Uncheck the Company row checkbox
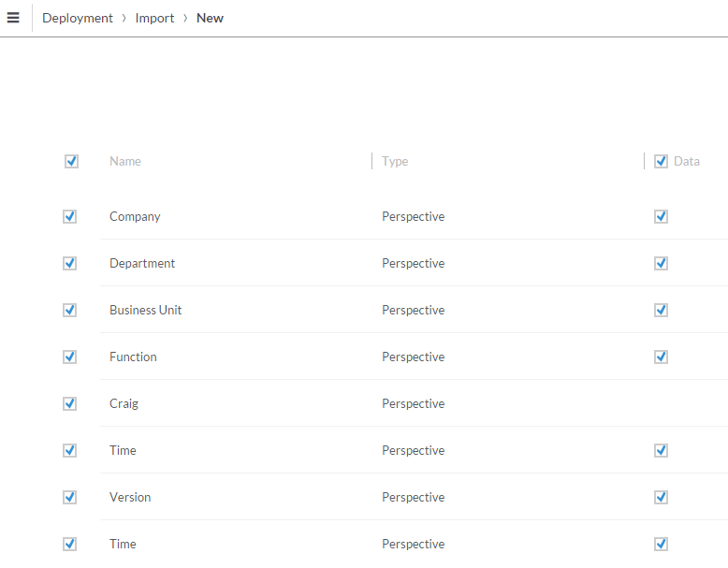 69,216
